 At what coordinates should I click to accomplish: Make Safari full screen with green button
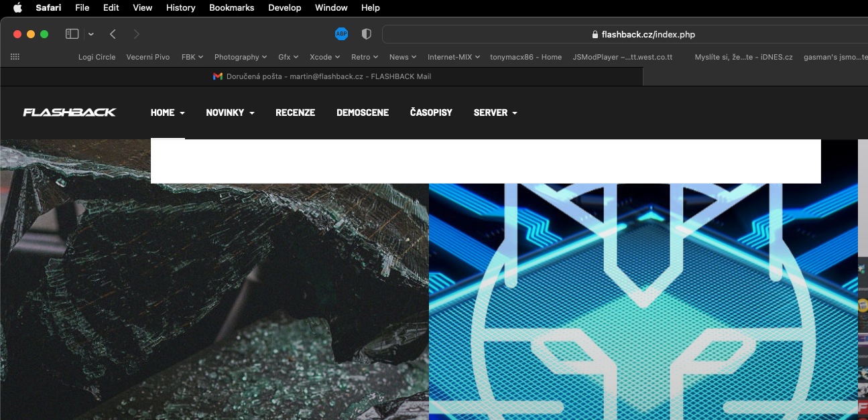pos(44,34)
